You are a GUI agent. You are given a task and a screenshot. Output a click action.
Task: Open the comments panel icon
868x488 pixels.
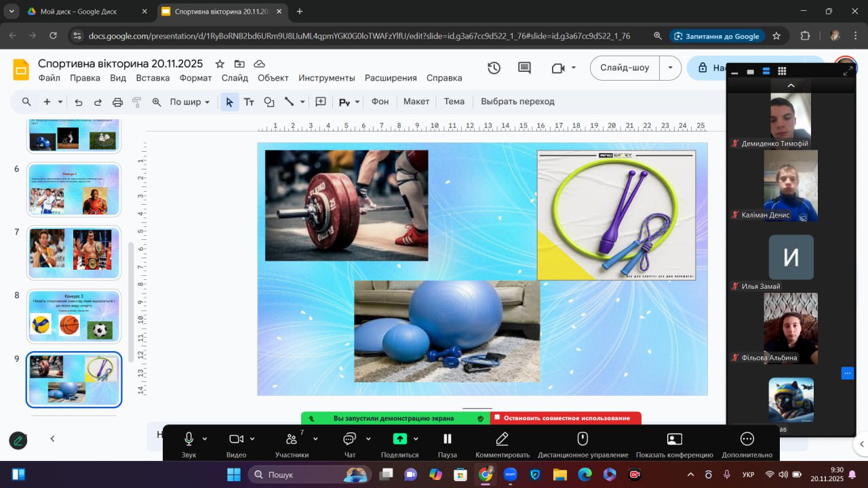coord(524,68)
